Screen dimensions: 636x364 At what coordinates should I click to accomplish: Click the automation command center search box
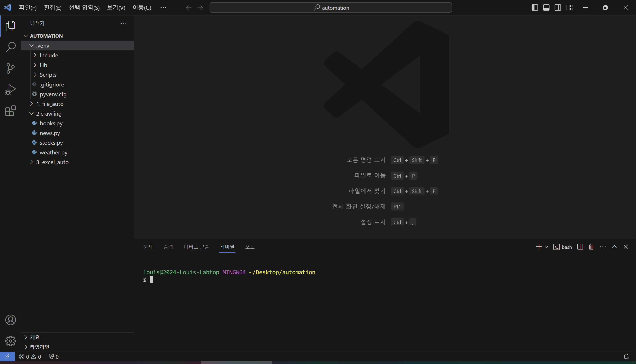click(331, 8)
